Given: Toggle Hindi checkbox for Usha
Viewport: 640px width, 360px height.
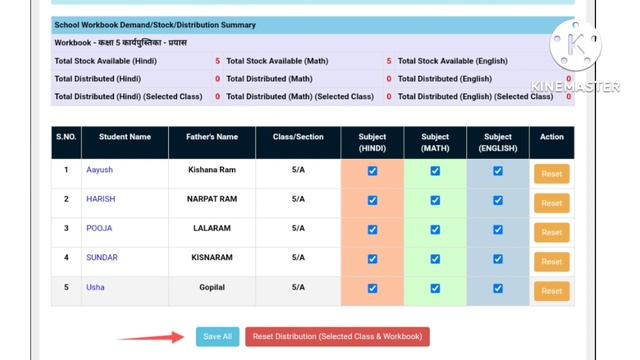Looking at the screenshot, I should (372, 289).
